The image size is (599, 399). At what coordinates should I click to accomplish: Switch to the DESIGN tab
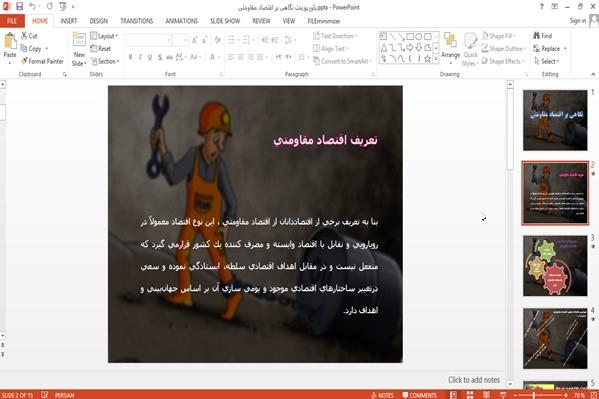pos(99,21)
